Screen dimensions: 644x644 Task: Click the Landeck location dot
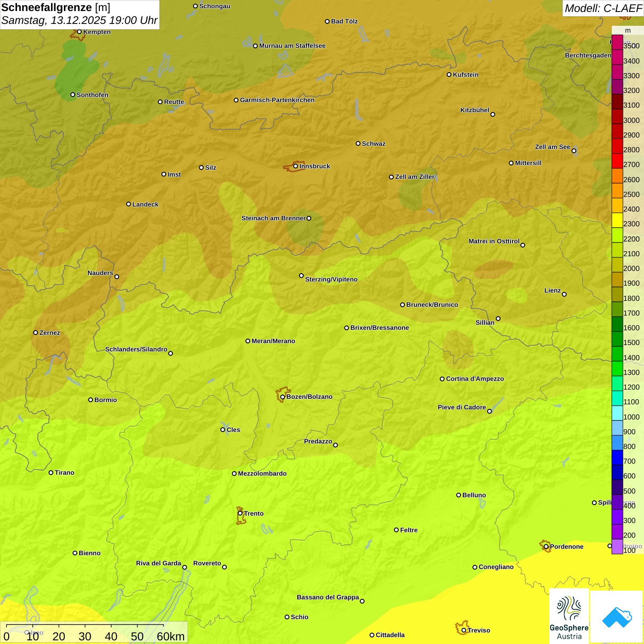click(x=128, y=204)
